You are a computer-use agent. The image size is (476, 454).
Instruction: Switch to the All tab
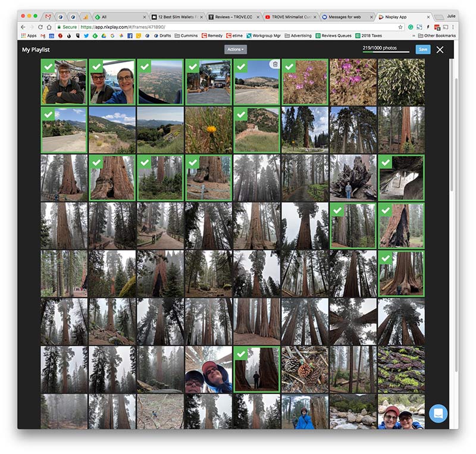coord(120,17)
